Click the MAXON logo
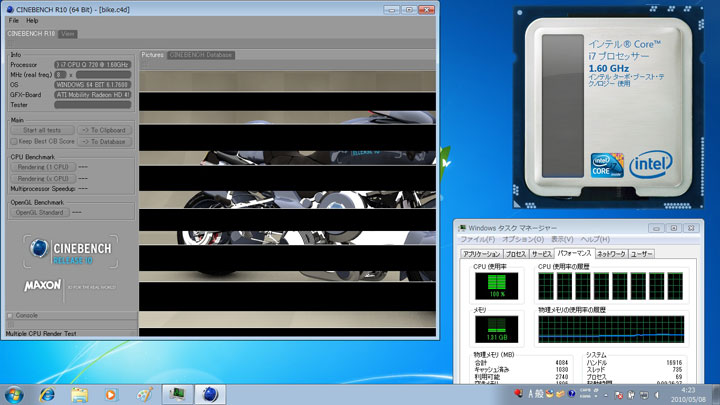This screenshot has width=720, height=405. (x=43, y=286)
